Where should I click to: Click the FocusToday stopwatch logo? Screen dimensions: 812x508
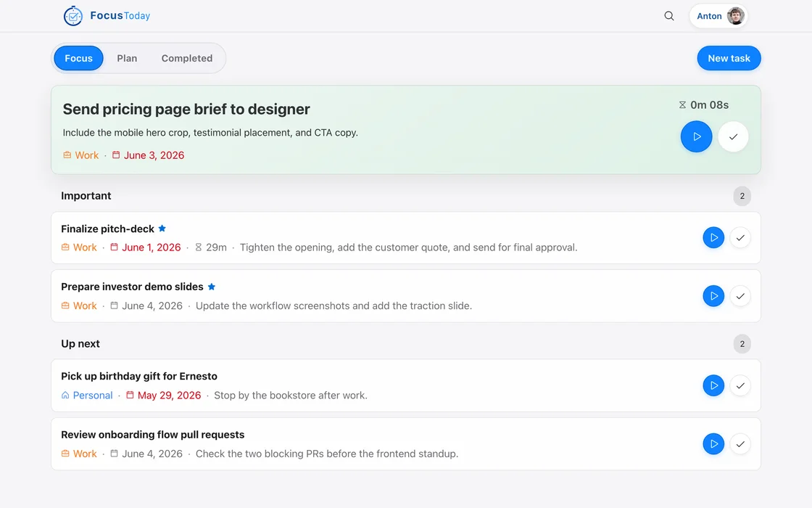tap(73, 16)
